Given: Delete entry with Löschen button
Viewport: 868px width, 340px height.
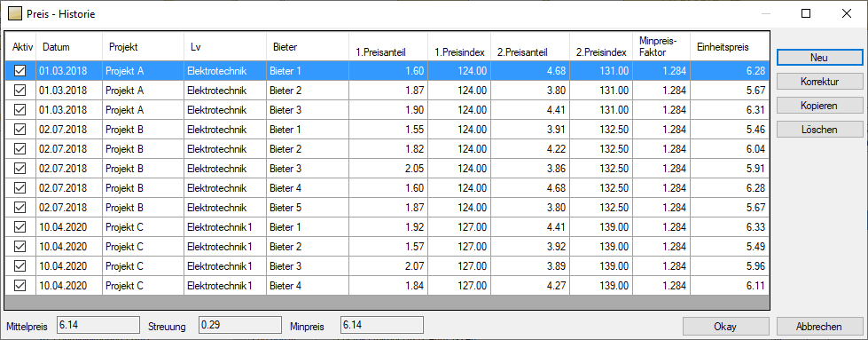Looking at the screenshot, I should (x=819, y=130).
